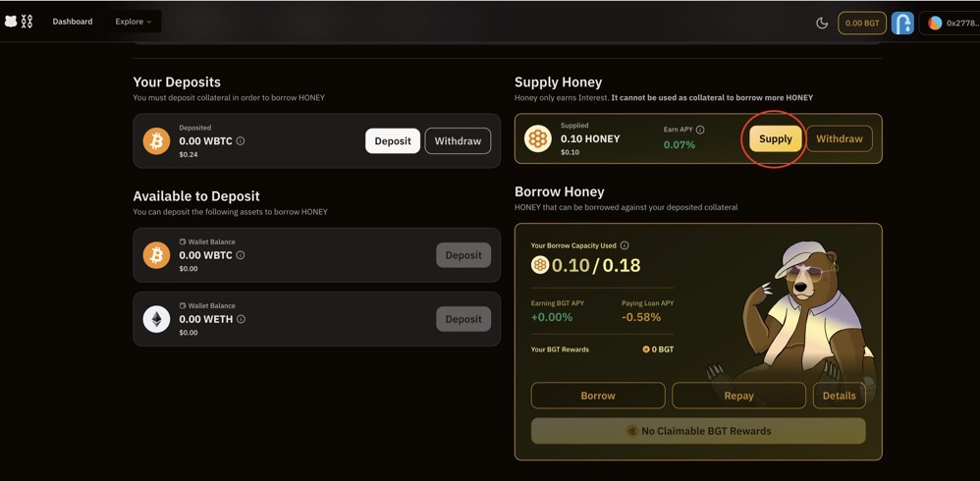Open the 0x2778 wallet account menu
Viewport: 980px width, 481px height.
[951, 23]
